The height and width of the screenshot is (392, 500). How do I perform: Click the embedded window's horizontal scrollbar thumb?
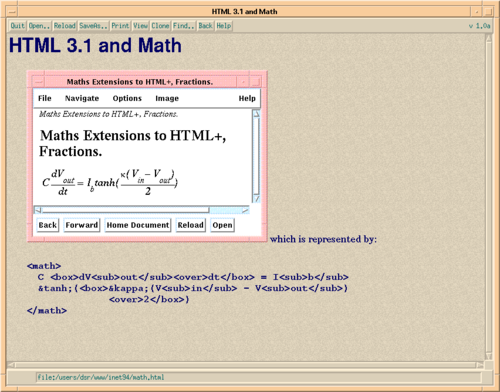[x=125, y=210]
